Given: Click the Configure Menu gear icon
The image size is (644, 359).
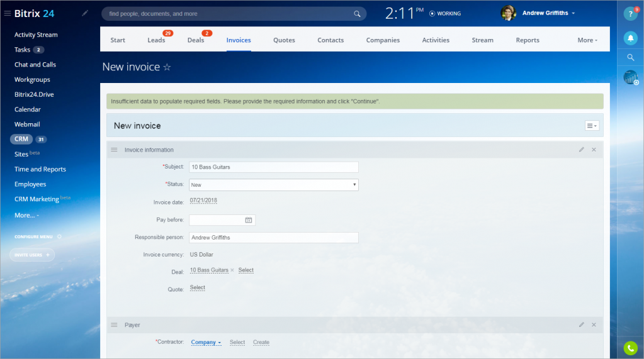Looking at the screenshot, I should point(59,237).
